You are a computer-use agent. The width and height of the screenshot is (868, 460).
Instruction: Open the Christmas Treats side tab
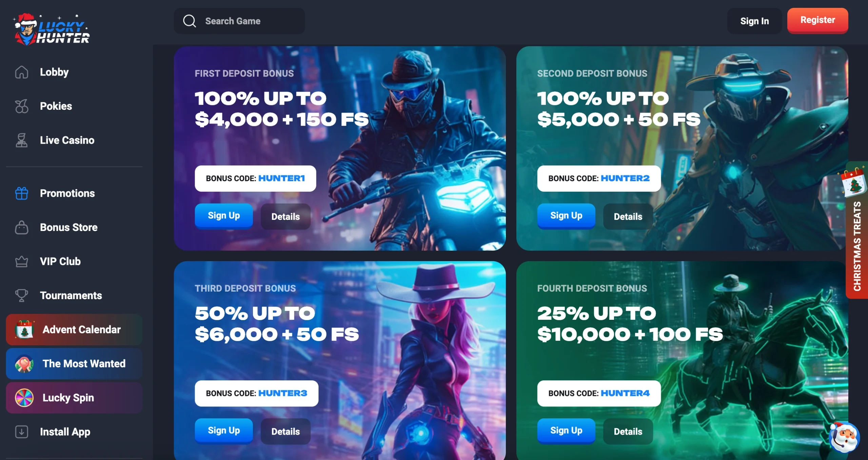[x=857, y=230]
